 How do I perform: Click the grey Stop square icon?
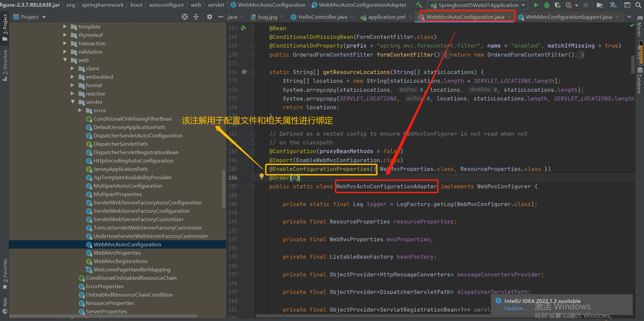586,5
